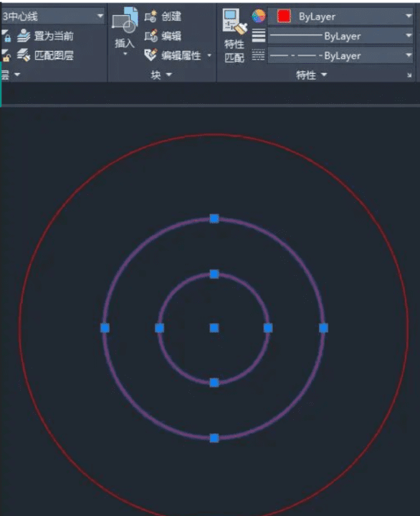Click the 置为当前 stacked layers icon
420x516 pixels.
point(24,36)
